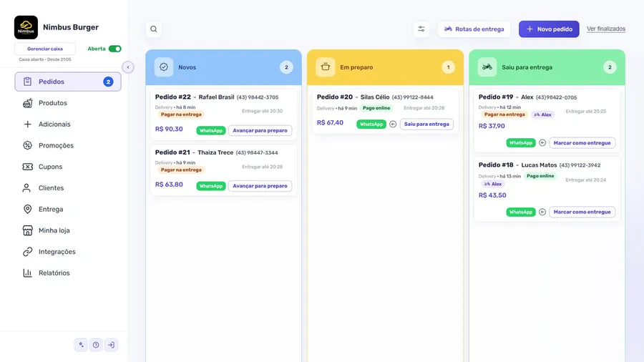
Task: Open Cupons menu item
Action: click(68, 167)
